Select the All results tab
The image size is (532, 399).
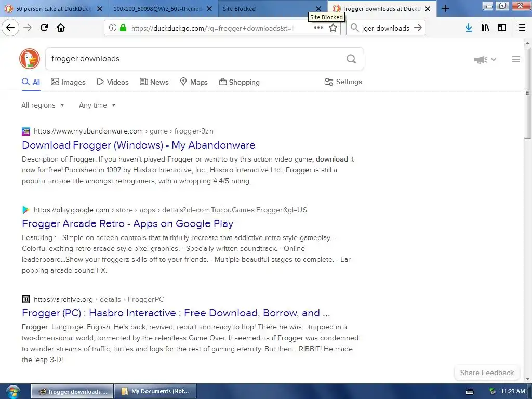point(31,82)
